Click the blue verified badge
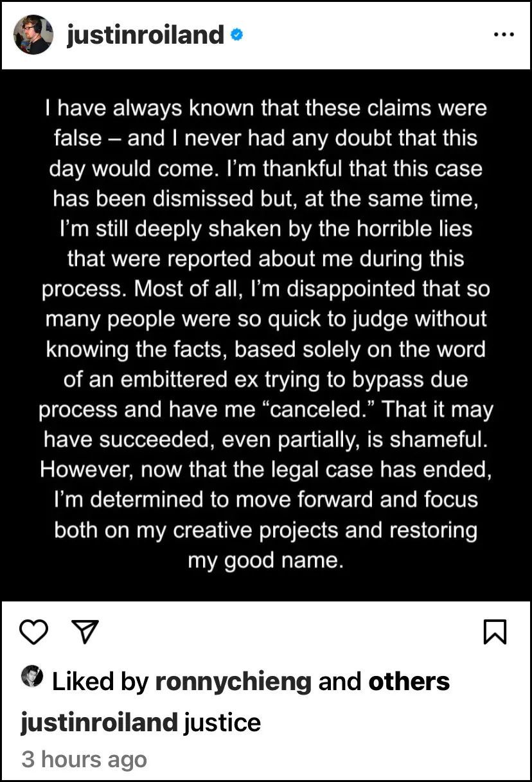Viewport: 532px width, 782px height. (x=236, y=35)
